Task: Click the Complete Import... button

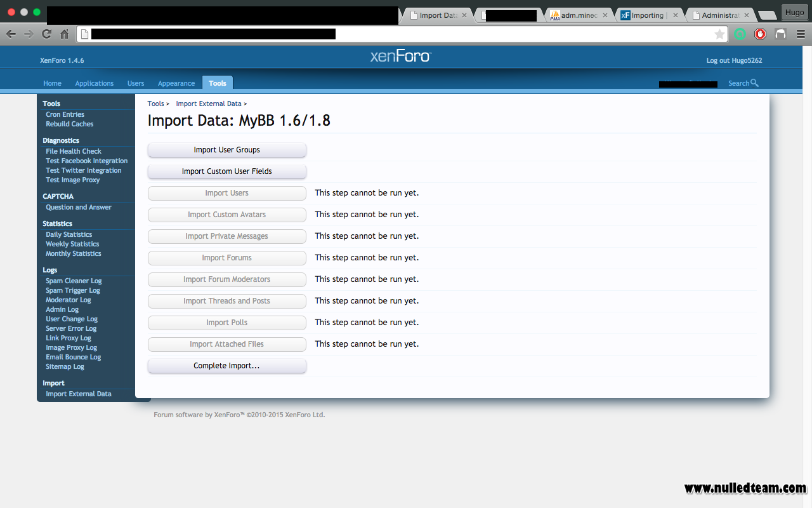Action: click(227, 366)
